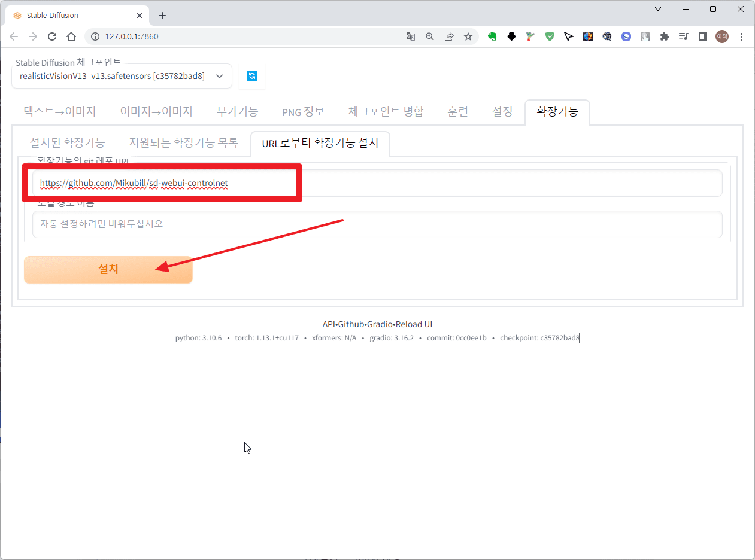Open the 설정 tab
The width and height of the screenshot is (755, 560).
(x=502, y=112)
